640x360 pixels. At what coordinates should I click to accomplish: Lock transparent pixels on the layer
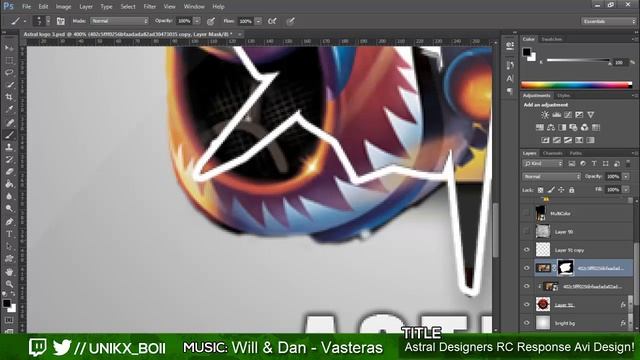click(540, 190)
